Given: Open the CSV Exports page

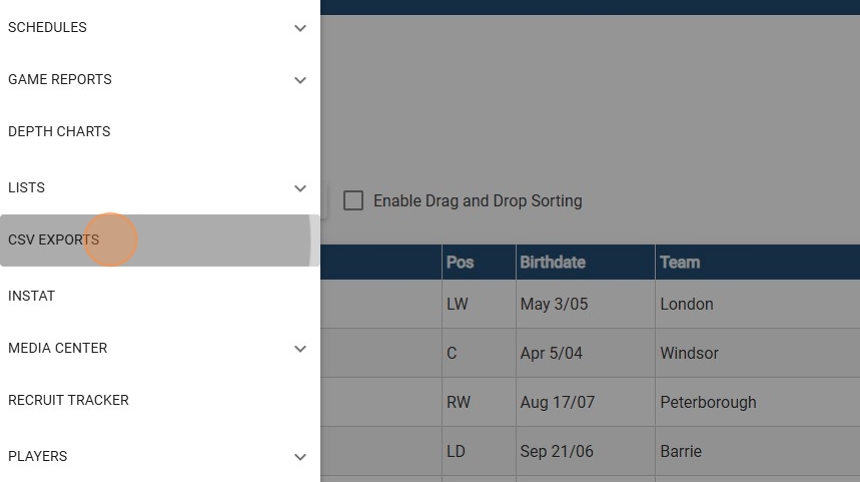Looking at the screenshot, I should [54, 240].
